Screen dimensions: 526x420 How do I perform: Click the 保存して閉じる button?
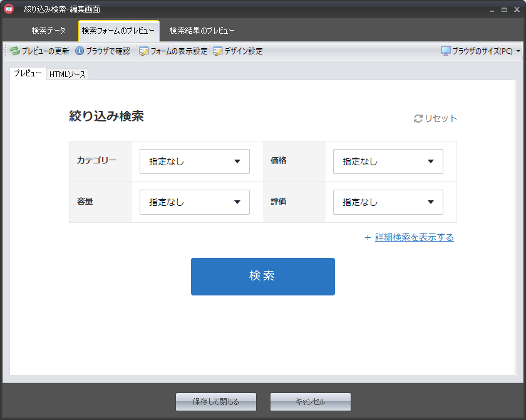click(x=216, y=402)
